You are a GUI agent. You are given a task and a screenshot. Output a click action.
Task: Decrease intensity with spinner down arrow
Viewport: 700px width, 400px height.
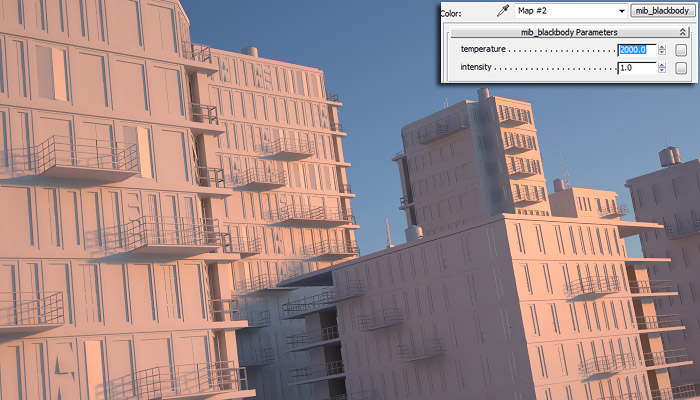tap(661, 72)
